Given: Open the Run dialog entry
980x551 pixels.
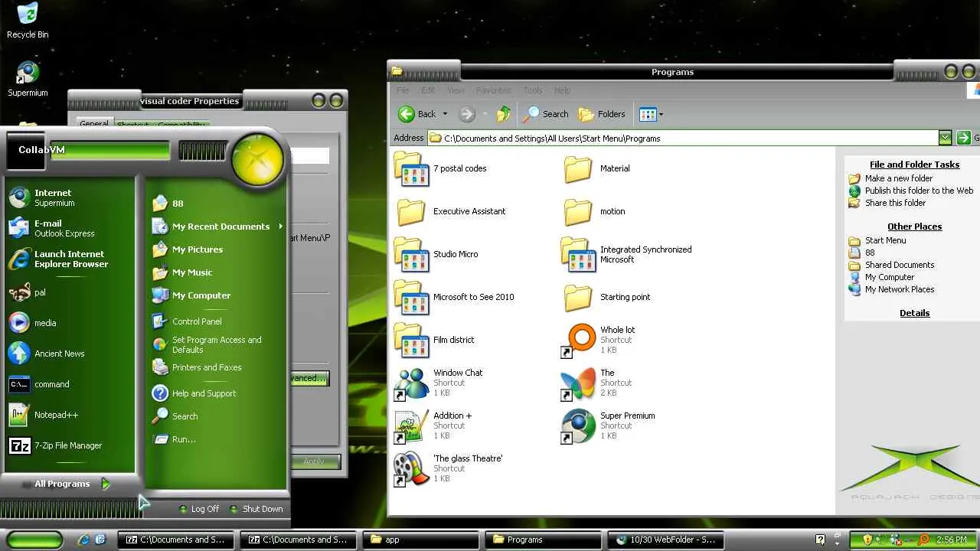Looking at the screenshot, I should [217, 439].
